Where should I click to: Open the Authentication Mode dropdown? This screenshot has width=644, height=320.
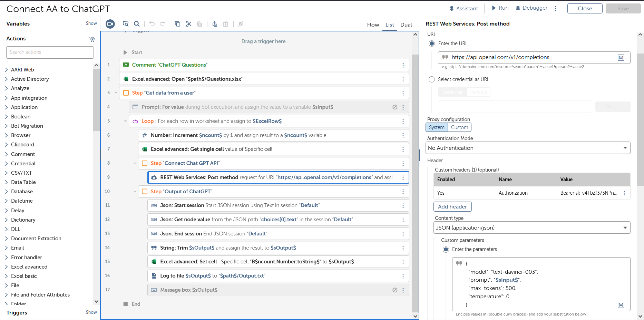[528, 148]
